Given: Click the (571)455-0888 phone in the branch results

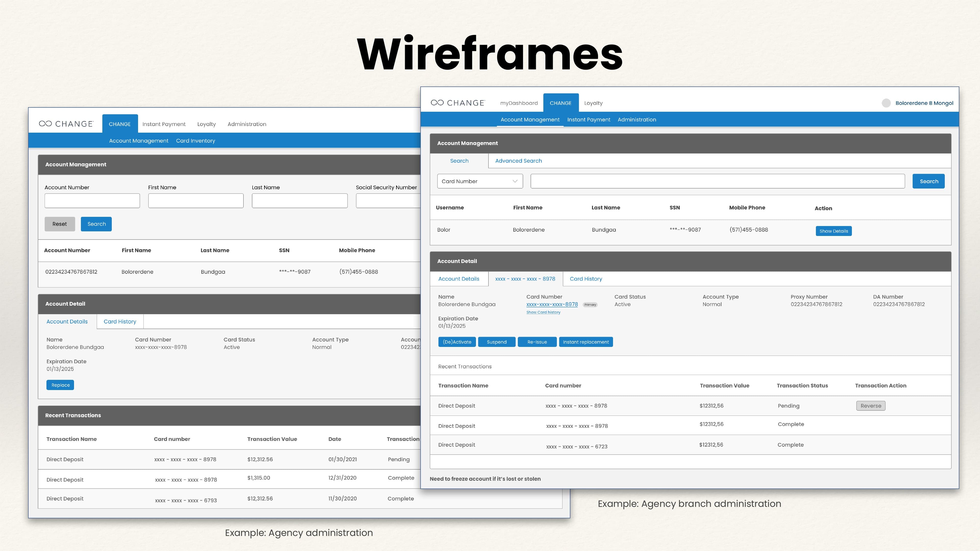Looking at the screenshot, I should pyautogui.click(x=749, y=230).
